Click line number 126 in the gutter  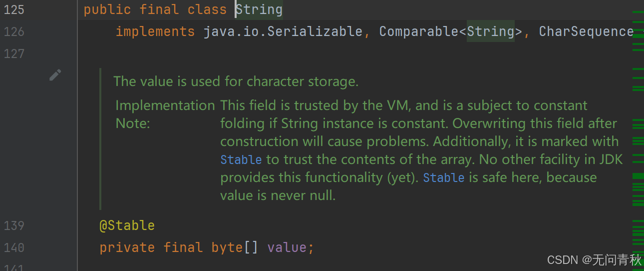point(14,31)
